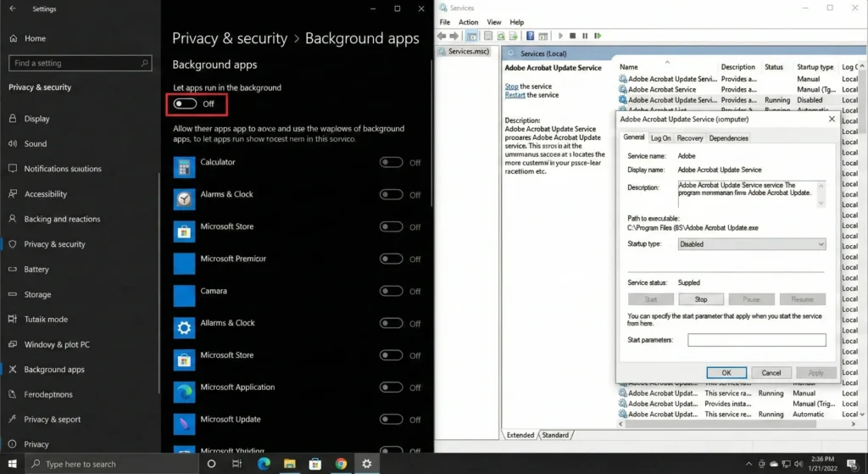The width and height of the screenshot is (868, 474).
Task: Click the Start parameters text field
Action: pos(756,340)
